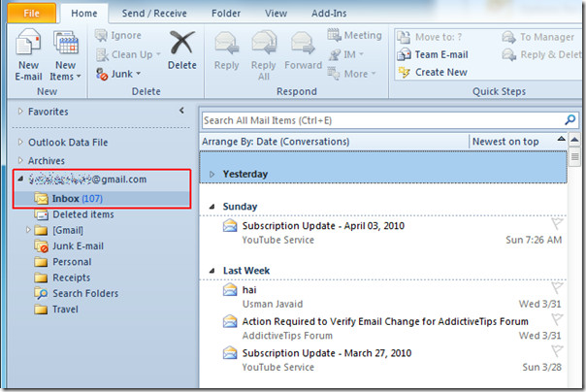This screenshot has height=392, width=586.
Task: Choose the Move to: ? quick step
Action: pos(430,37)
